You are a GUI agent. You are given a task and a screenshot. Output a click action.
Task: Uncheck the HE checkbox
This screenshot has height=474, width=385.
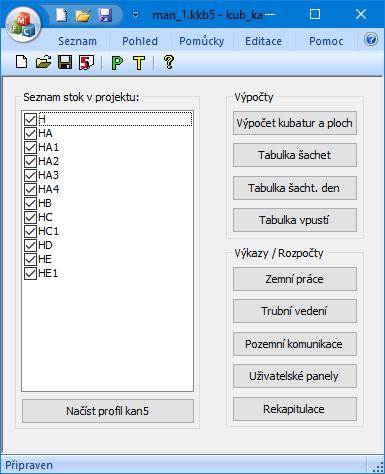pyautogui.click(x=30, y=259)
